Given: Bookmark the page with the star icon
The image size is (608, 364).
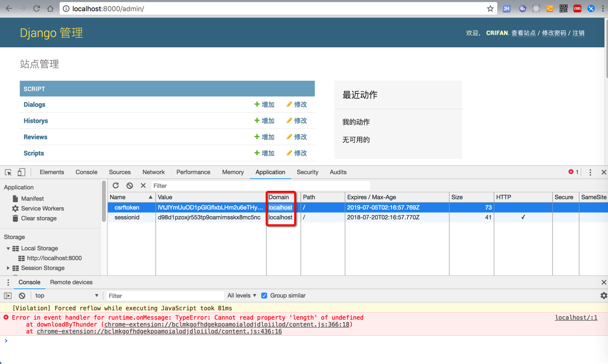Looking at the screenshot, I should [490, 9].
